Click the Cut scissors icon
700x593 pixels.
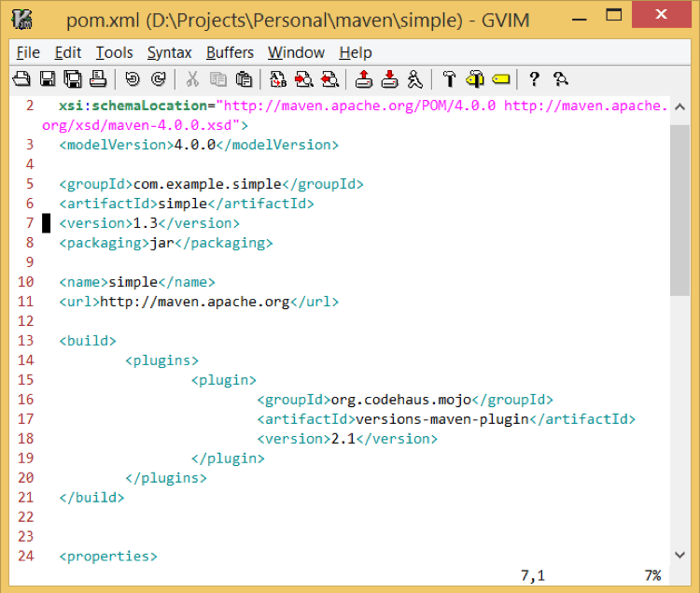click(192, 79)
